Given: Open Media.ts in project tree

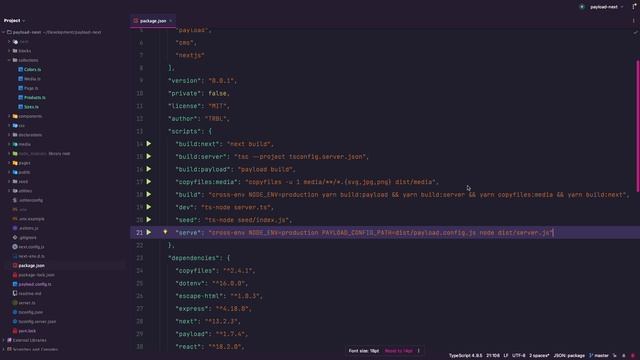Looking at the screenshot, I should pyautogui.click(x=32, y=79).
